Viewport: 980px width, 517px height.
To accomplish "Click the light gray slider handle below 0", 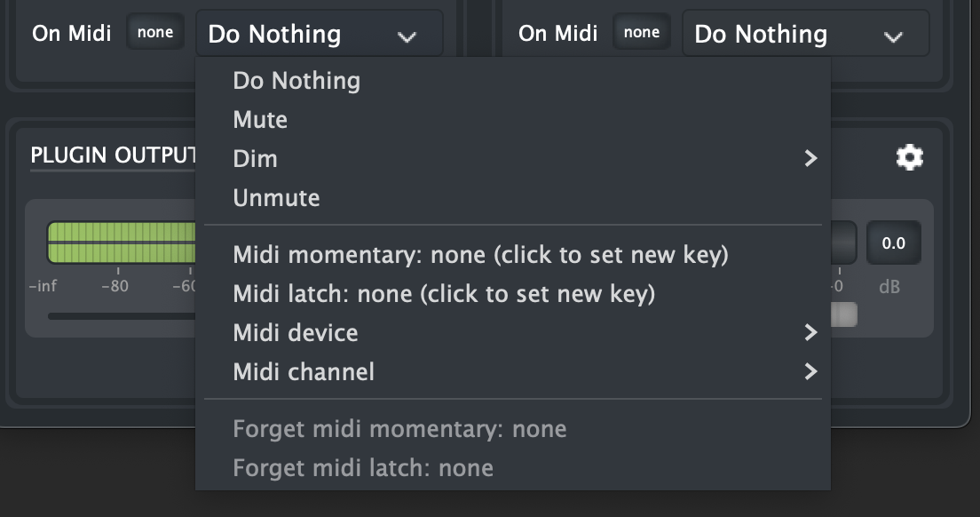I will tap(844, 314).
